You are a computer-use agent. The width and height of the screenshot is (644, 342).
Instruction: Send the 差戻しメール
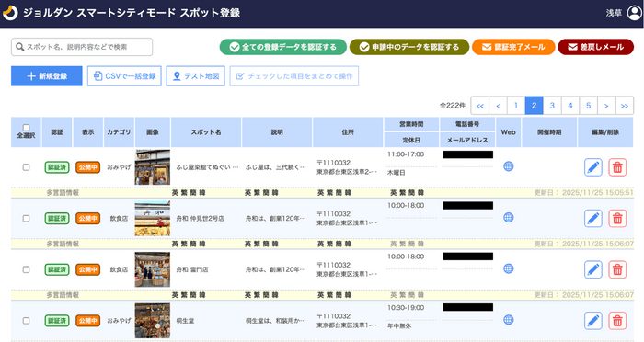tap(595, 47)
